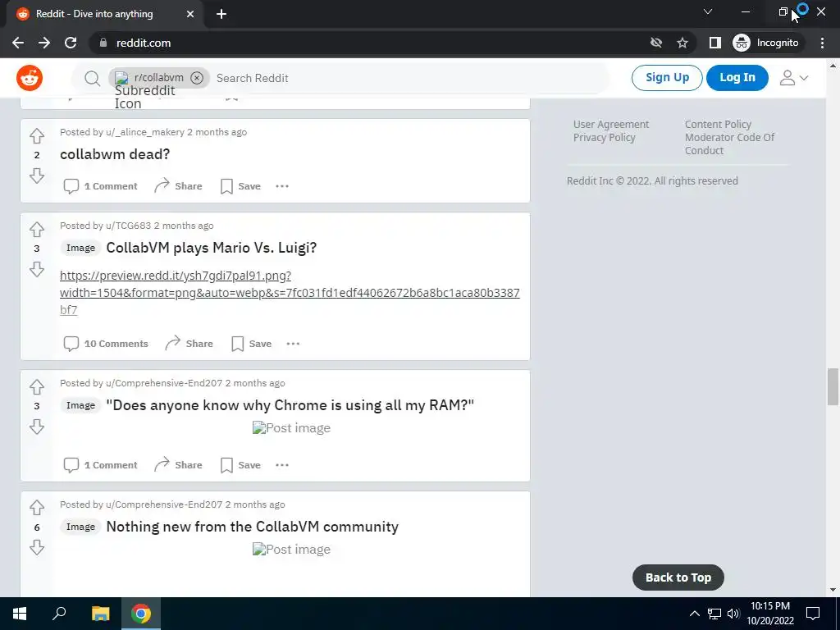This screenshot has height=630, width=840.
Task: Click the Incognito profile indicator
Action: pyautogui.click(x=766, y=43)
